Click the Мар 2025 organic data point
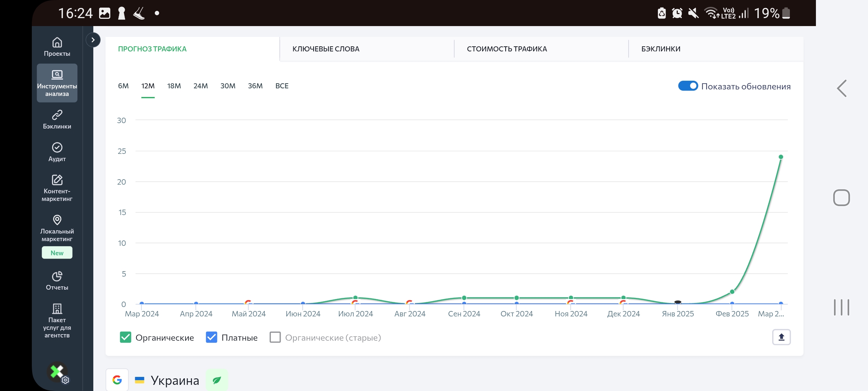 coord(781,157)
